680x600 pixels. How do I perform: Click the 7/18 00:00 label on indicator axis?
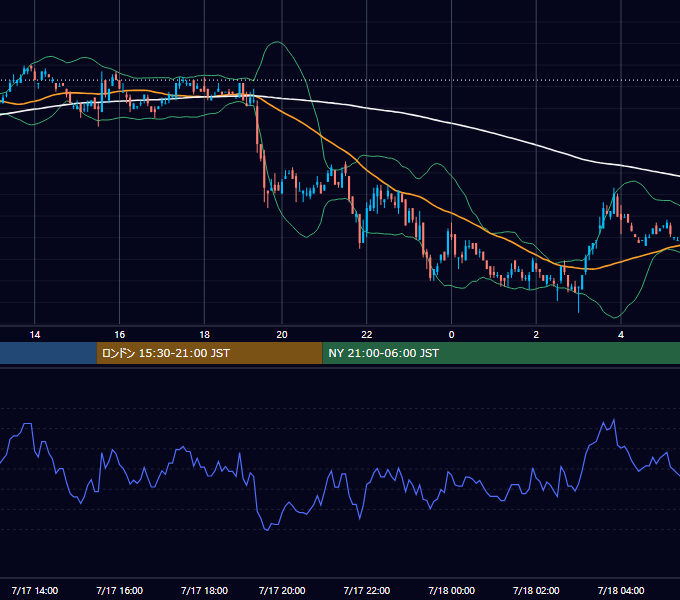[451, 590]
